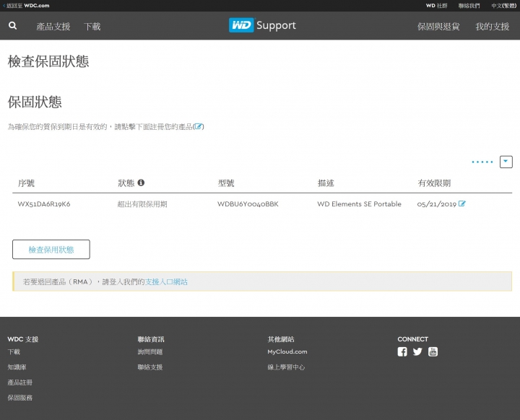Return to WDC.com link
Image resolution: width=520 pixels, height=420 pixels.
tap(26, 6)
